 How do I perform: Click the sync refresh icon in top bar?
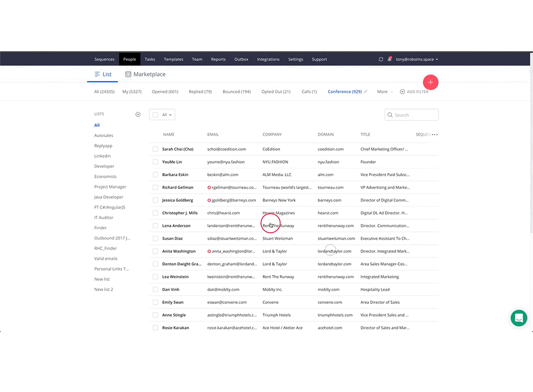pos(381,59)
